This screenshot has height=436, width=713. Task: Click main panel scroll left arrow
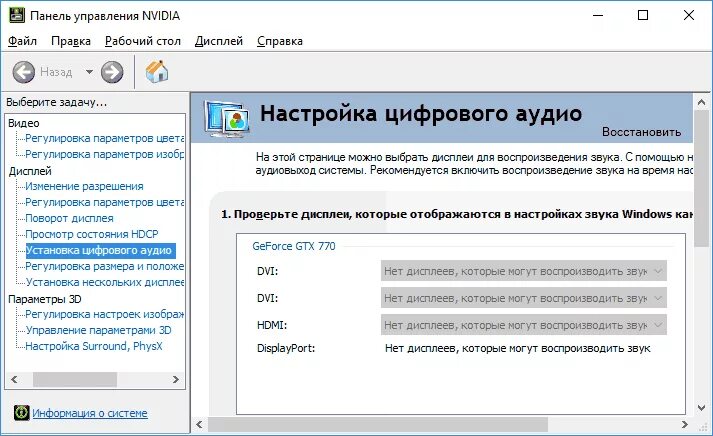click(199, 425)
